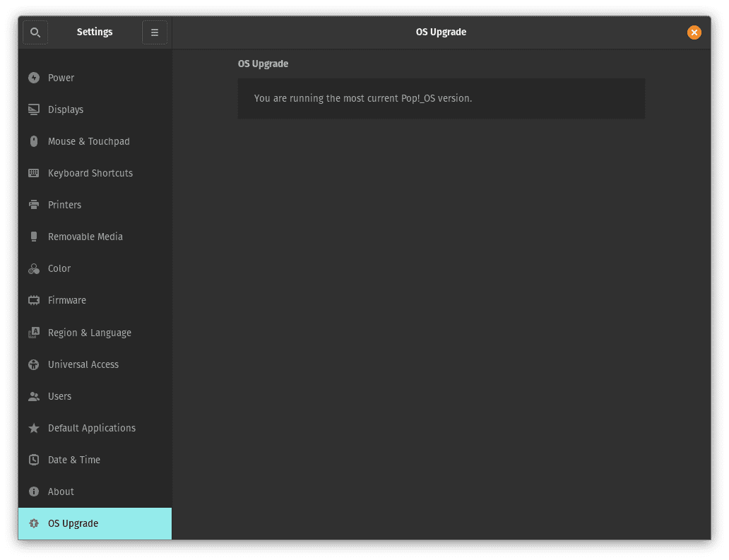This screenshot has width=729, height=560.
Task: Open Default Applications settings
Action: click(x=95, y=428)
